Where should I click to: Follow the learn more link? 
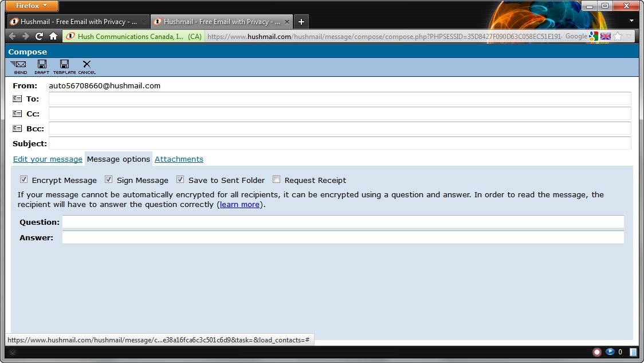tap(239, 204)
